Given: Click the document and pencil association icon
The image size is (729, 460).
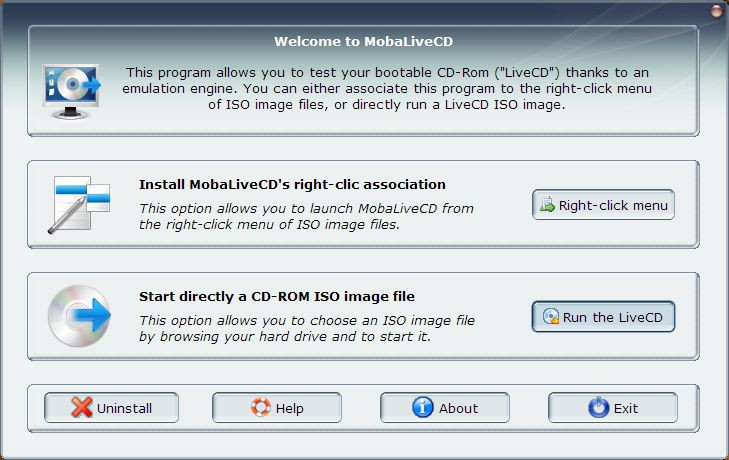Looking at the screenshot, I should click(x=79, y=205).
